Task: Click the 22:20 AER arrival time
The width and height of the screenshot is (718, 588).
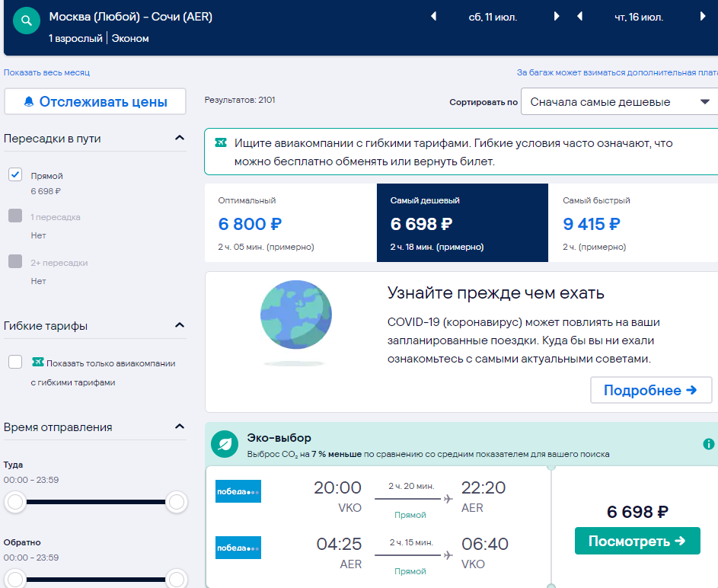Action: 483,487
